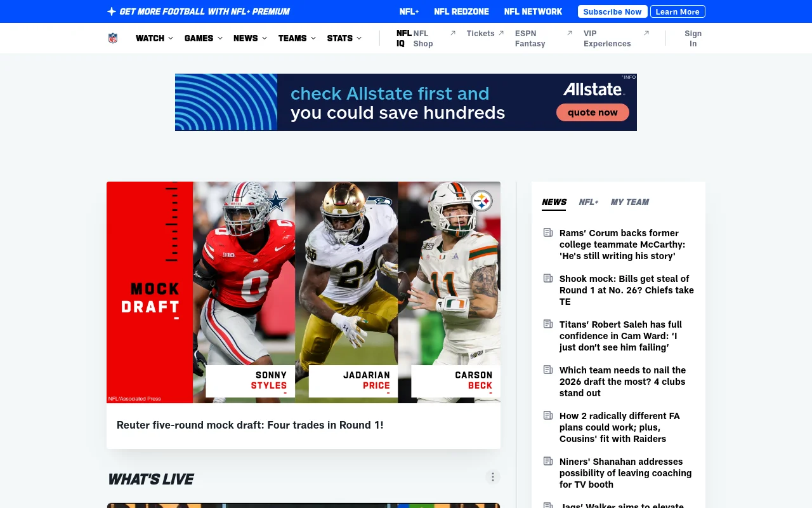Open the Reuter five-round mock draft article
The height and width of the screenshot is (508, 812).
pyautogui.click(x=250, y=425)
